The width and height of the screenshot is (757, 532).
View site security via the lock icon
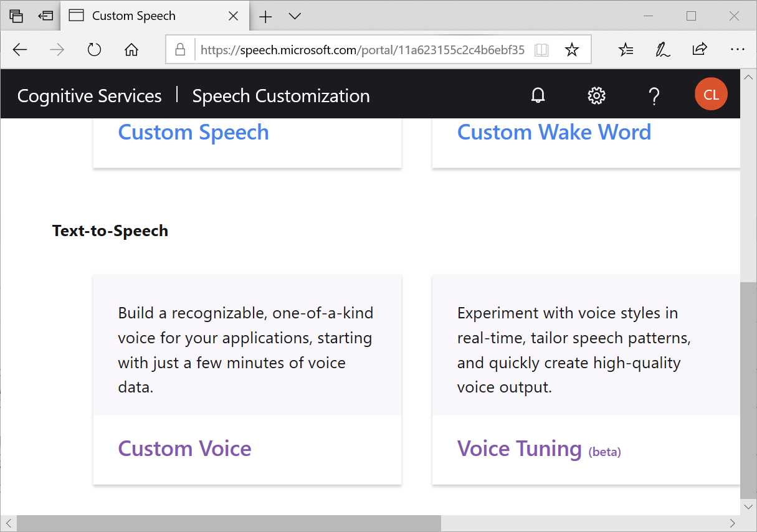(x=180, y=49)
